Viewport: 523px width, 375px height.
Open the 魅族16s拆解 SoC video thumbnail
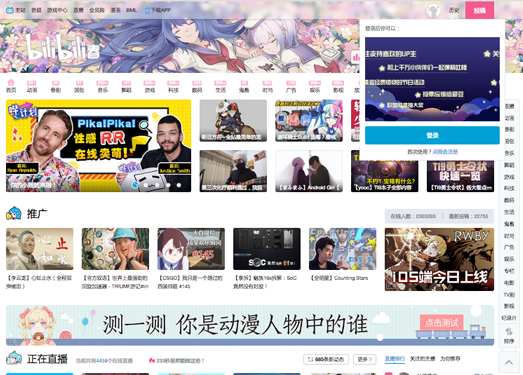coord(267,249)
